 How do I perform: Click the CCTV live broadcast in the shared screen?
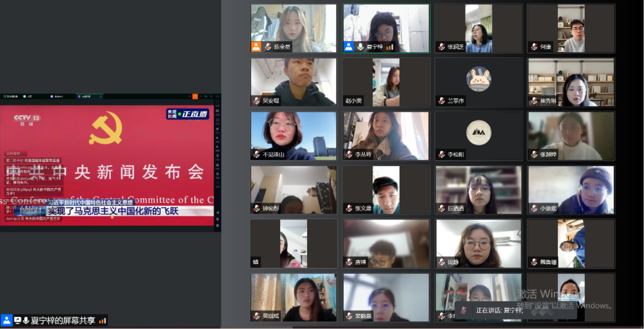(107, 165)
